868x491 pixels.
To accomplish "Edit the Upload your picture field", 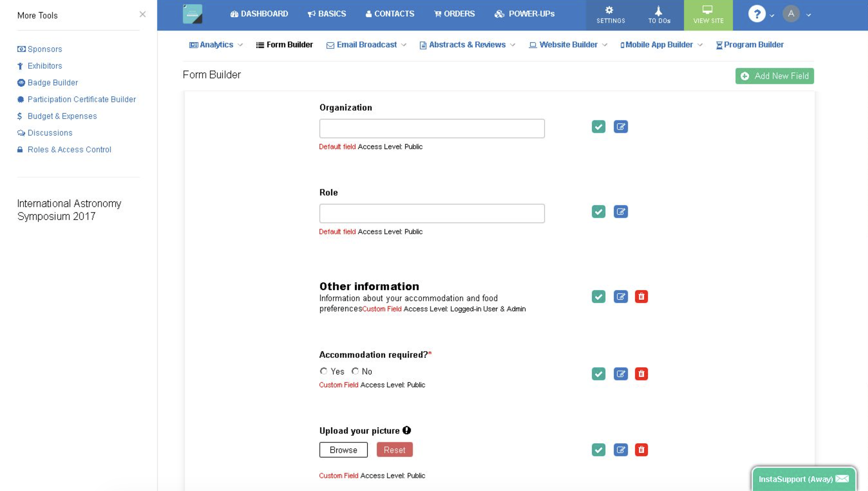I will coord(621,450).
